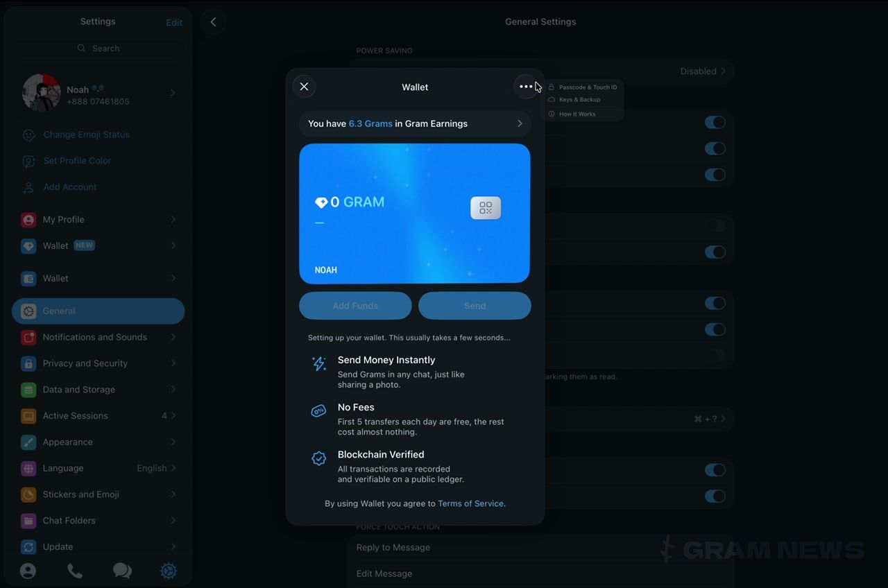Screen dimensions: 888x588
Task: Click Change Emoji Status link
Action: (x=86, y=135)
